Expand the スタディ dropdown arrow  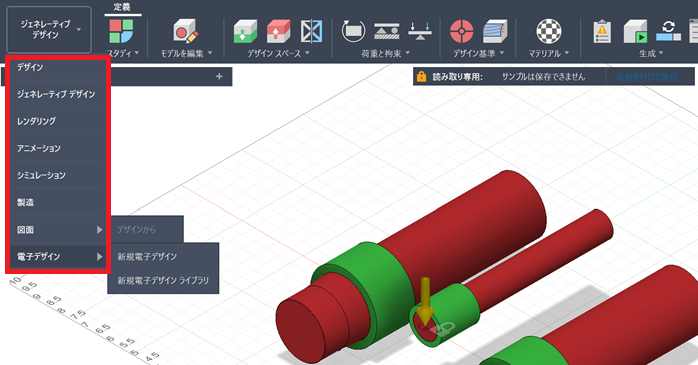tap(137, 53)
